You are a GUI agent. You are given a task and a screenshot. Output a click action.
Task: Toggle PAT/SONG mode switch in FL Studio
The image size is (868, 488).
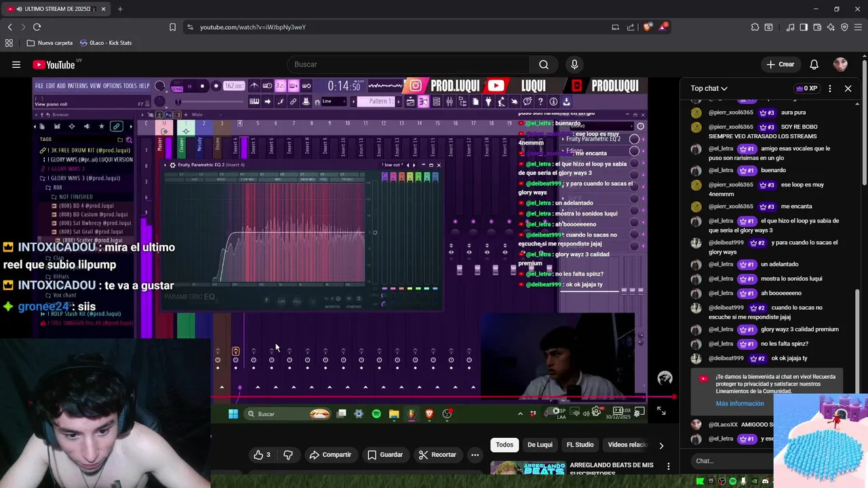(x=177, y=86)
